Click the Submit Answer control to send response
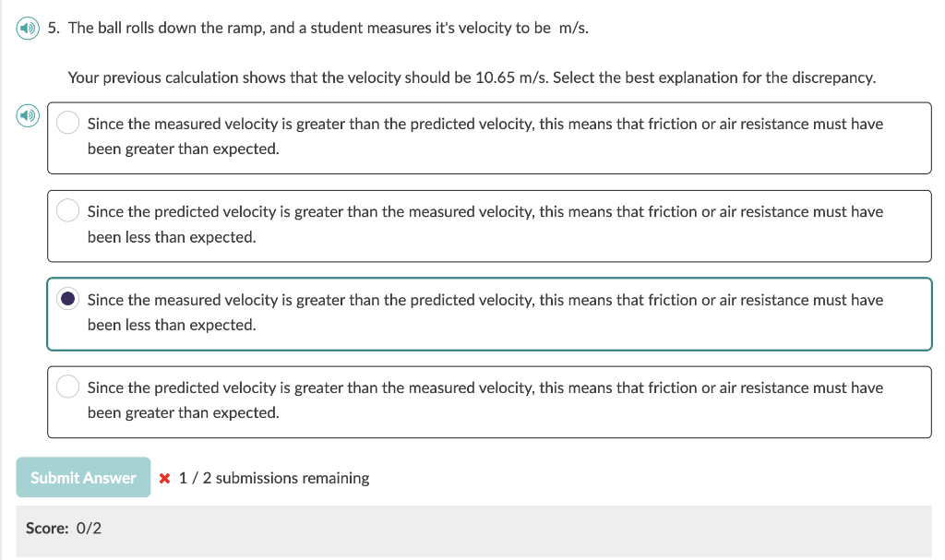The width and height of the screenshot is (945, 560). [82, 478]
